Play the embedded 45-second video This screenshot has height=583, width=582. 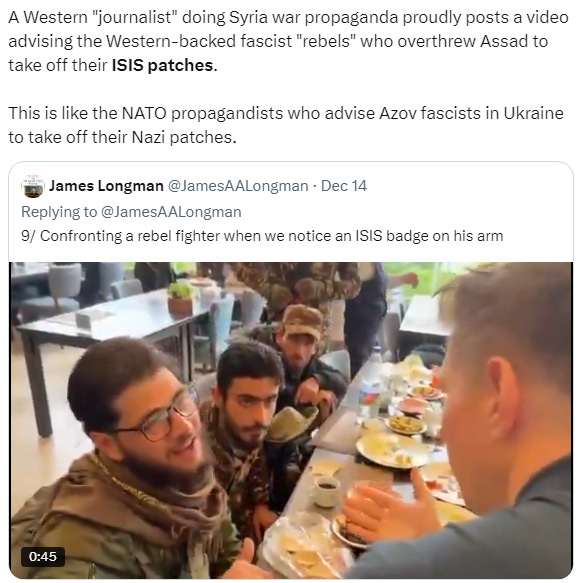(x=291, y=420)
